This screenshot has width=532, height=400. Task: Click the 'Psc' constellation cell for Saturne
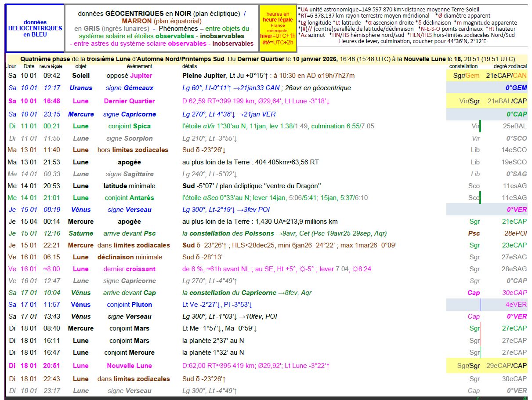pos(474,233)
